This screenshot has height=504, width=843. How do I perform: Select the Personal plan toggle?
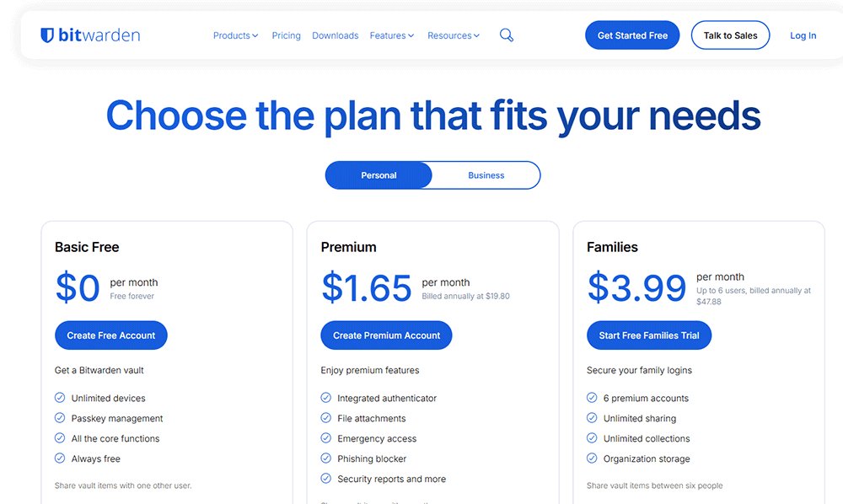coord(379,175)
